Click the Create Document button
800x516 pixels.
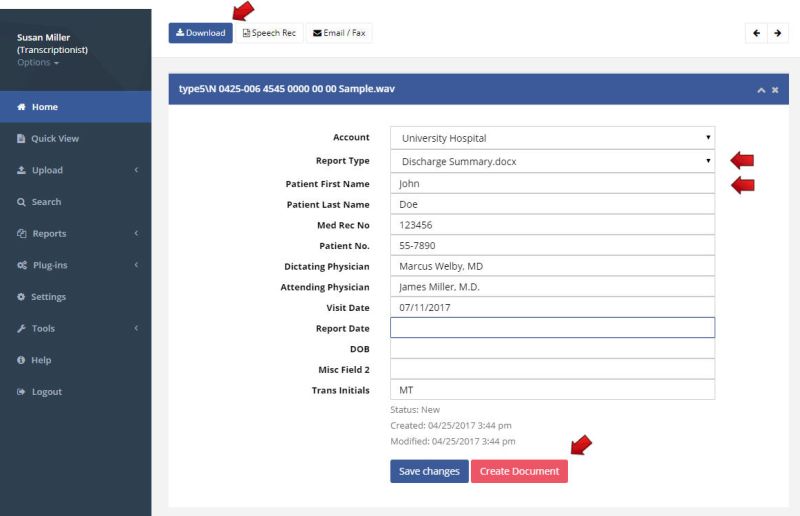(x=519, y=471)
